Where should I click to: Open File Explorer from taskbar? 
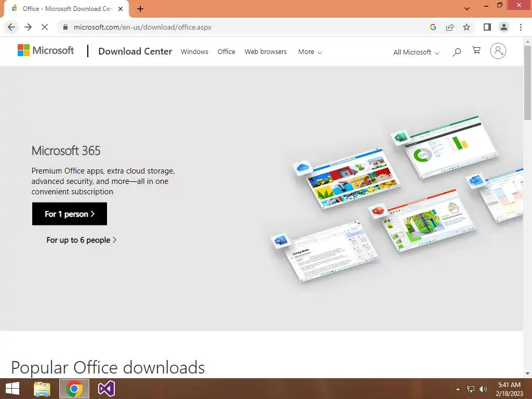click(x=42, y=389)
